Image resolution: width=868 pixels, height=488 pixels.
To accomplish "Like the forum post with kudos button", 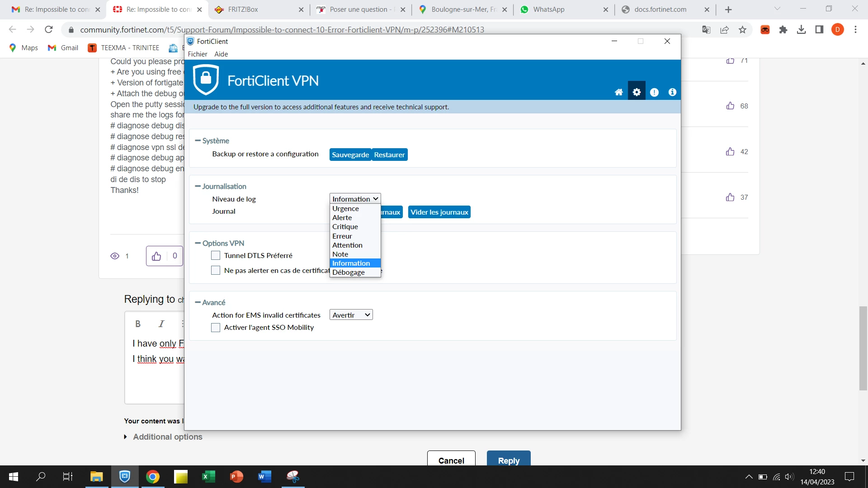I will tap(156, 256).
